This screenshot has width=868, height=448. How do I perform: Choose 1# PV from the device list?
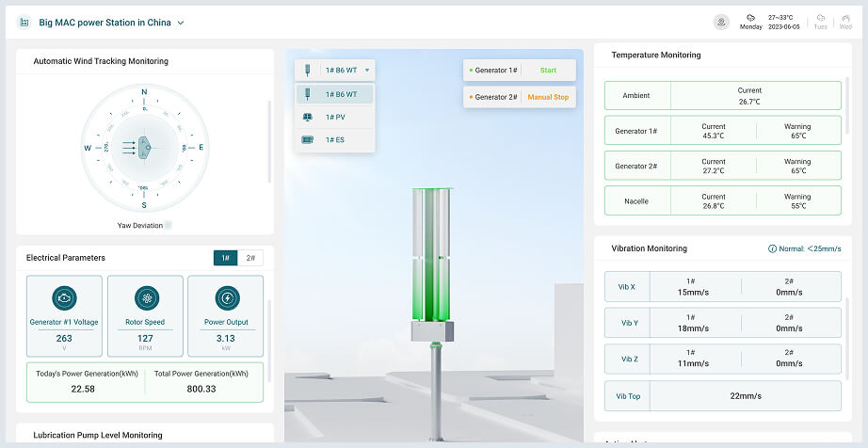coord(335,117)
